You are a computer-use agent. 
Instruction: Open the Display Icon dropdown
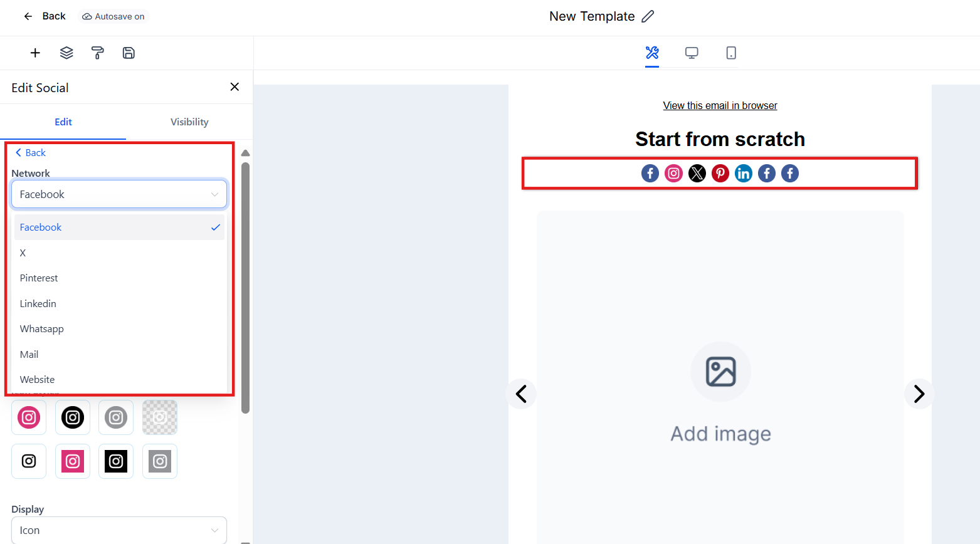119,530
